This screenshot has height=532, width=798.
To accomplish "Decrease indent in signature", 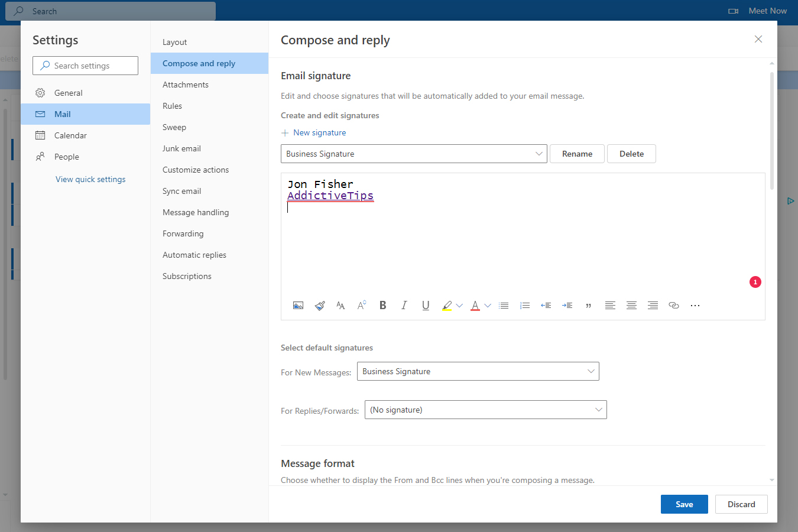I will pos(546,306).
